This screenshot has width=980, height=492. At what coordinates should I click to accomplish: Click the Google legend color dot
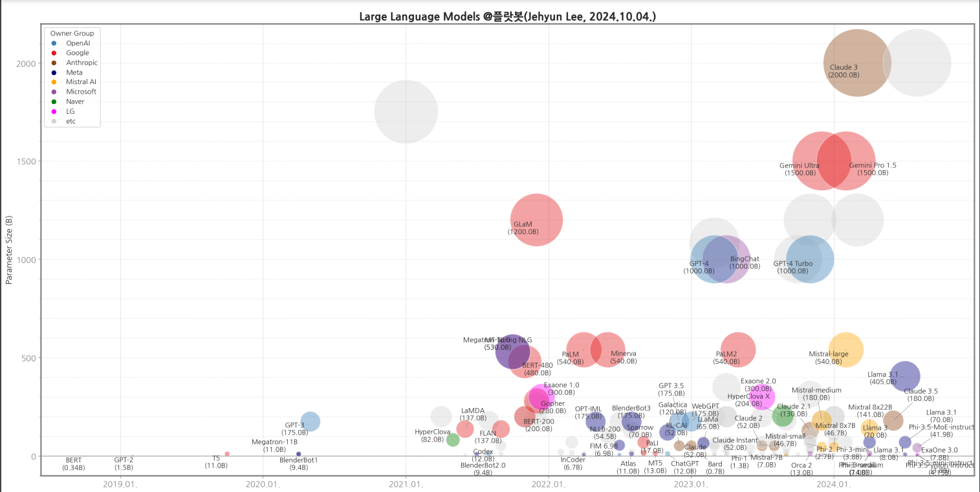pos(54,53)
